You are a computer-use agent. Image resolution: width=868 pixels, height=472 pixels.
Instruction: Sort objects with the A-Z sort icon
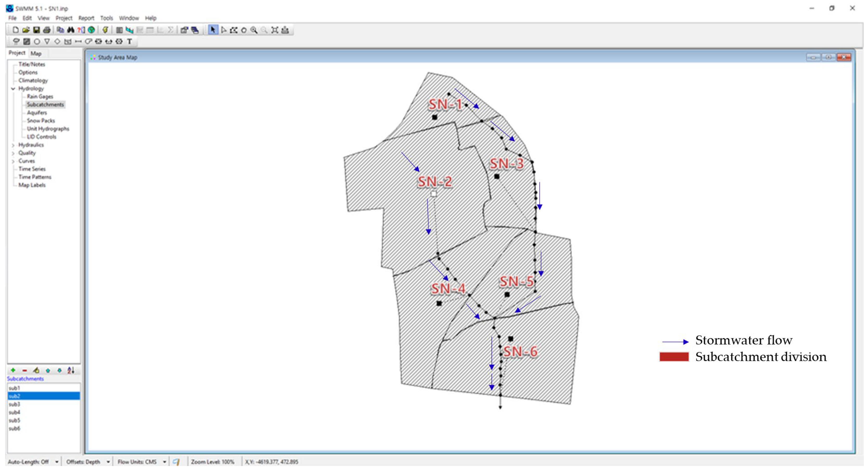71,370
